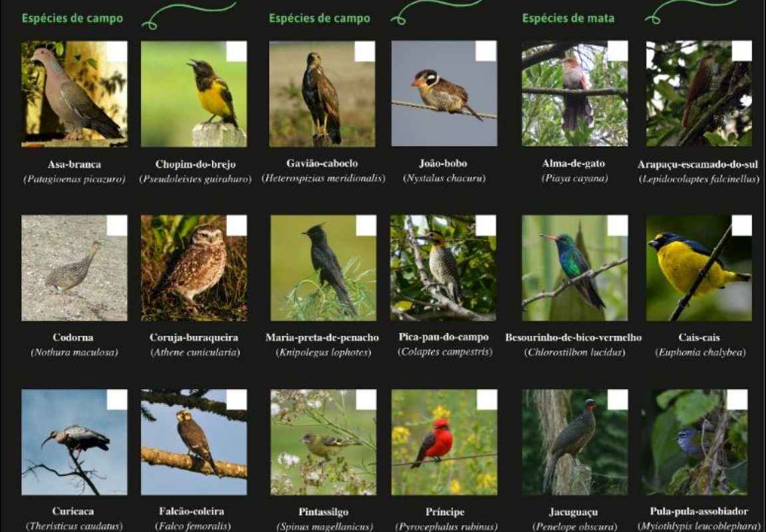Tick the checkbox on the Asa-branca photo
This screenshot has height=532, width=766.
[x=117, y=51]
